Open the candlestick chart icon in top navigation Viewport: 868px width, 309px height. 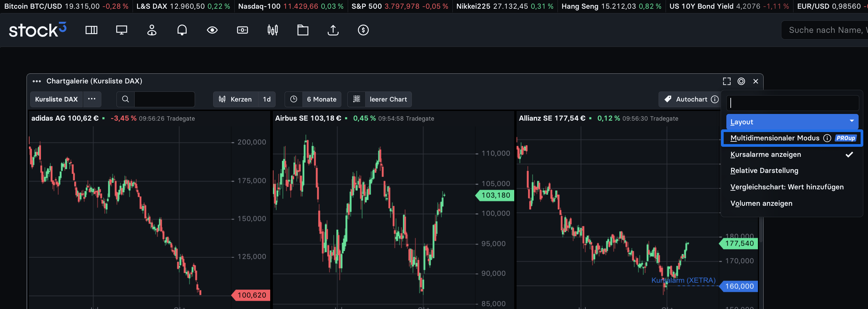click(273, 30)
